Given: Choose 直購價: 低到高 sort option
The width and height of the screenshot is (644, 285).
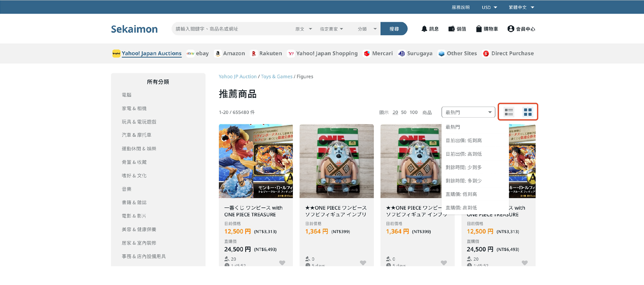Looking at the screenshot, I should (461, 194).
